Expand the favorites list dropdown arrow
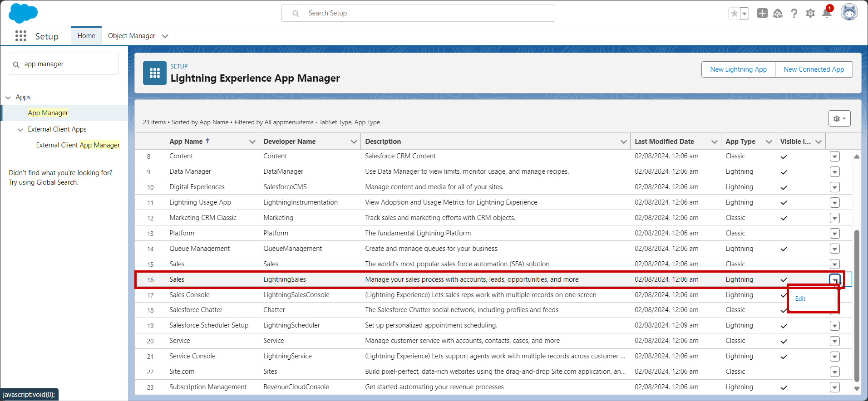 click(x=745, y=14)
